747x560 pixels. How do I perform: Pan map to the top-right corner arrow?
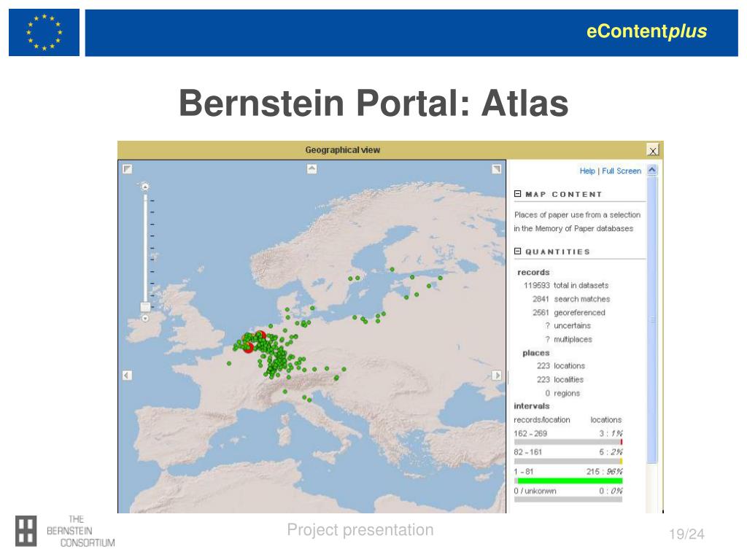click(x=496, y=169)
